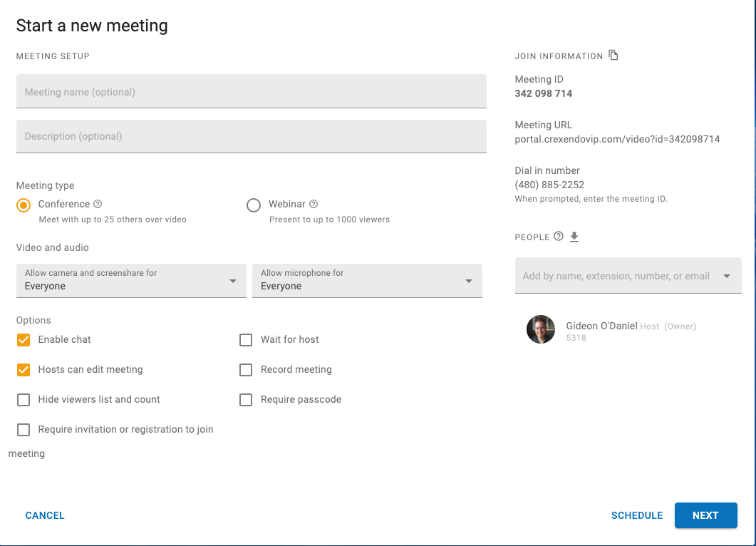Image resolution: width=756 pixels, height=546 pixels.
Task: Tick the Require passcode checkbox
Action: (246, 400)
